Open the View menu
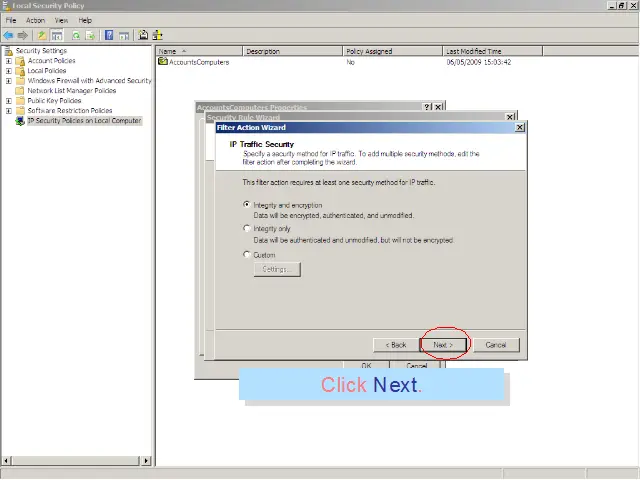Viewport: 640px width, 480px height. pos(62,20)
